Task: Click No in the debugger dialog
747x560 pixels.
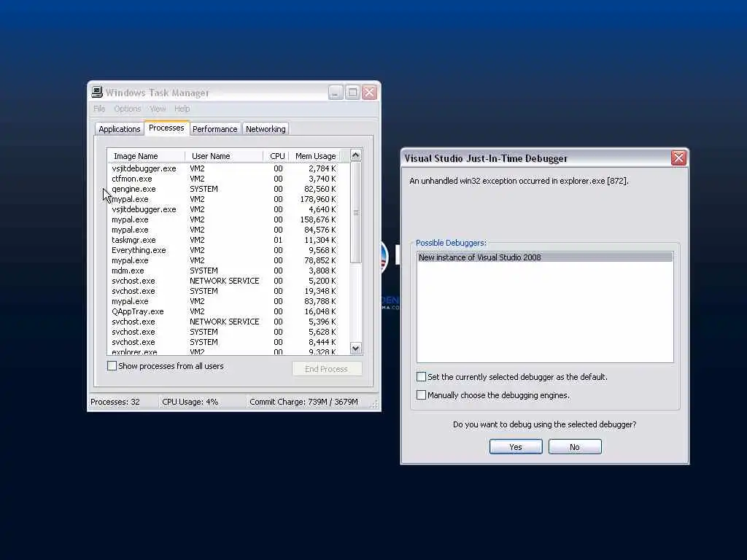Action: pos(575,447)
